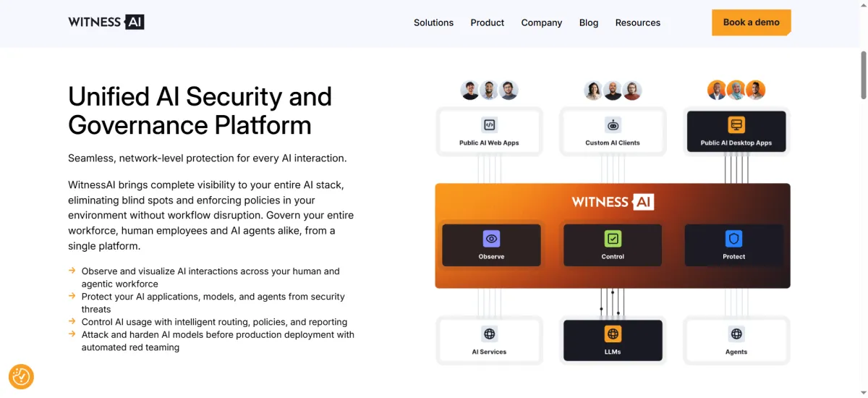Click the 'AI Services' label
The image size is (868, 398).
point(489,352)
